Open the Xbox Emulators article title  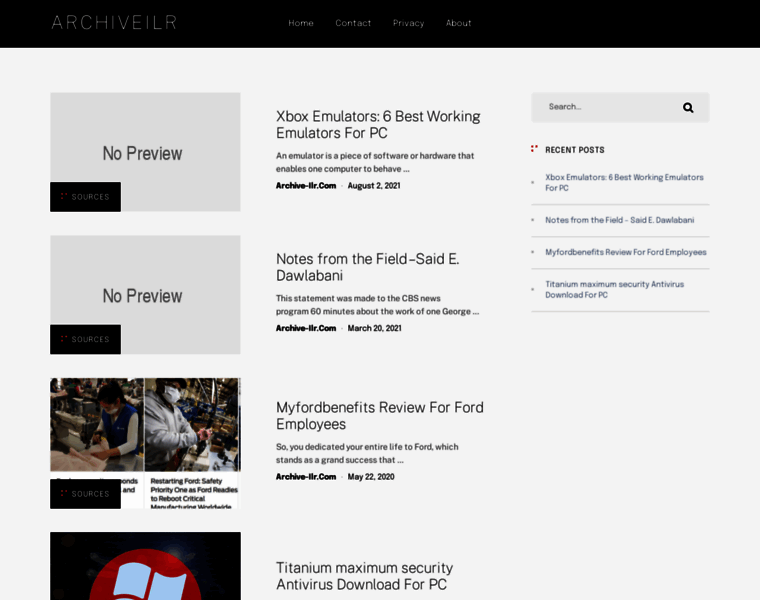[378, 125]
